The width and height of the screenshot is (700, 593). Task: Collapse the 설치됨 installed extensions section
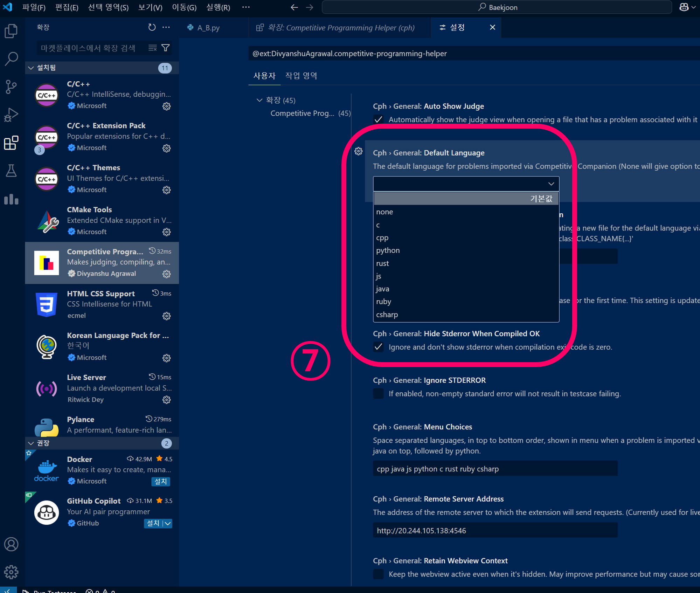point(31,68)
